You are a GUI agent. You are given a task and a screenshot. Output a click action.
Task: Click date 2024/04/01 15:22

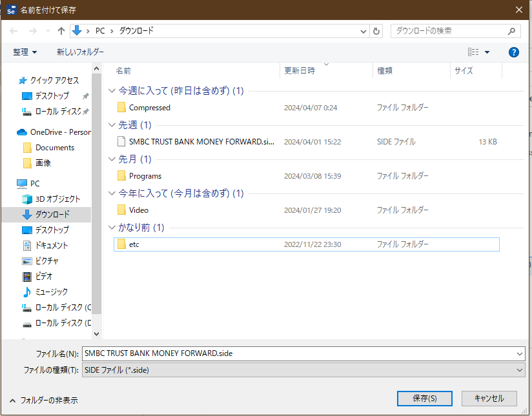coord(312,142)
